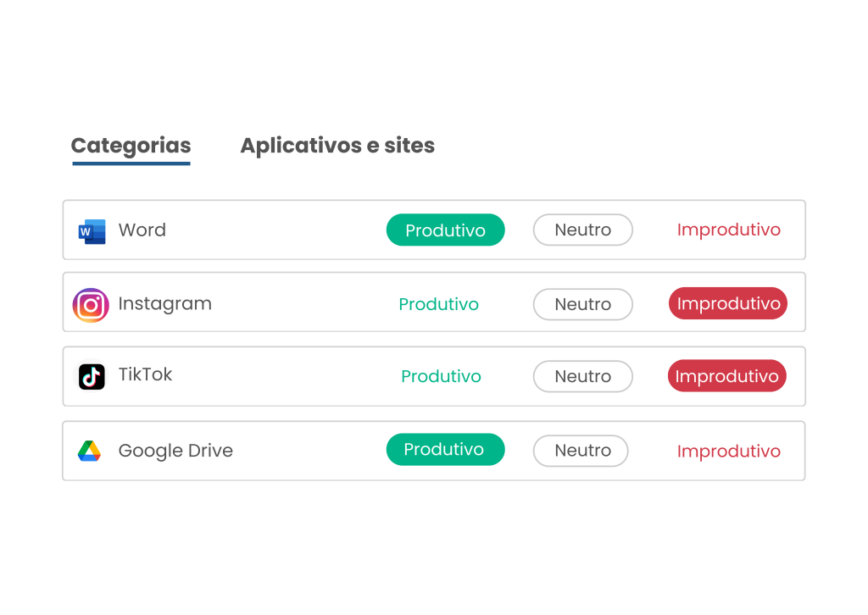
Task: Mark Google Drive as Improdutivo
Action: click(728, 452)
